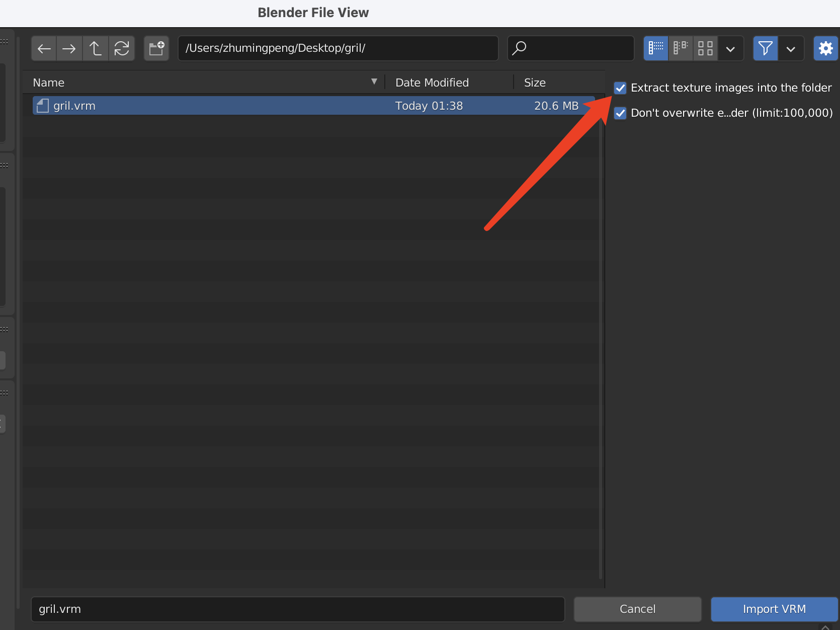The height and width of the screenshot is (630, 840).
Task: Open the file browser settings gear
Action: tap(825, 48)
